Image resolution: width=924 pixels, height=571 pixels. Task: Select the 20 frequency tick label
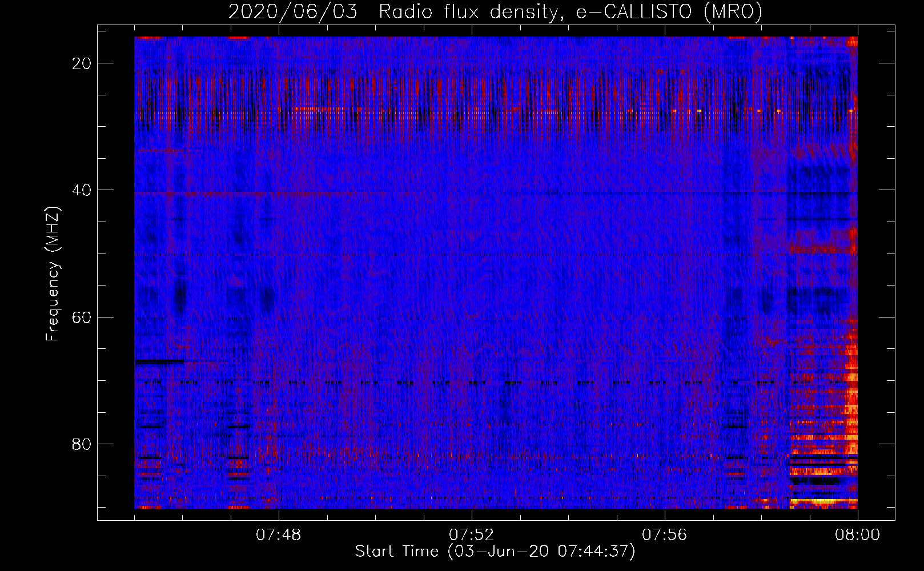[x=82, y=63]
